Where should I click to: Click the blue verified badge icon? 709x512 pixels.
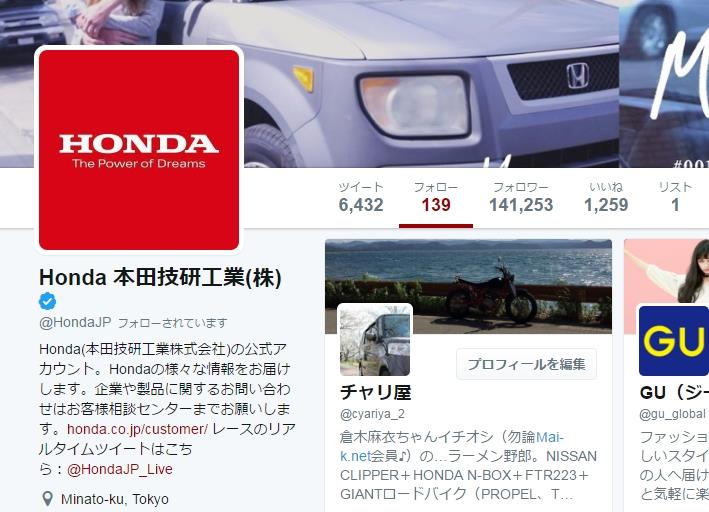47,301
